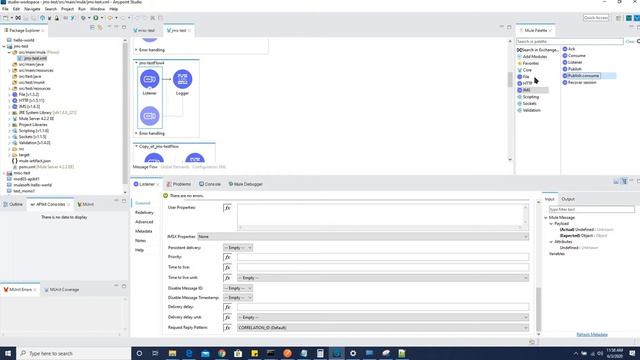The height and width of the screenshot is (360, 640).
Task: Click the Search in Exchange palette entry
Action: 538,50
